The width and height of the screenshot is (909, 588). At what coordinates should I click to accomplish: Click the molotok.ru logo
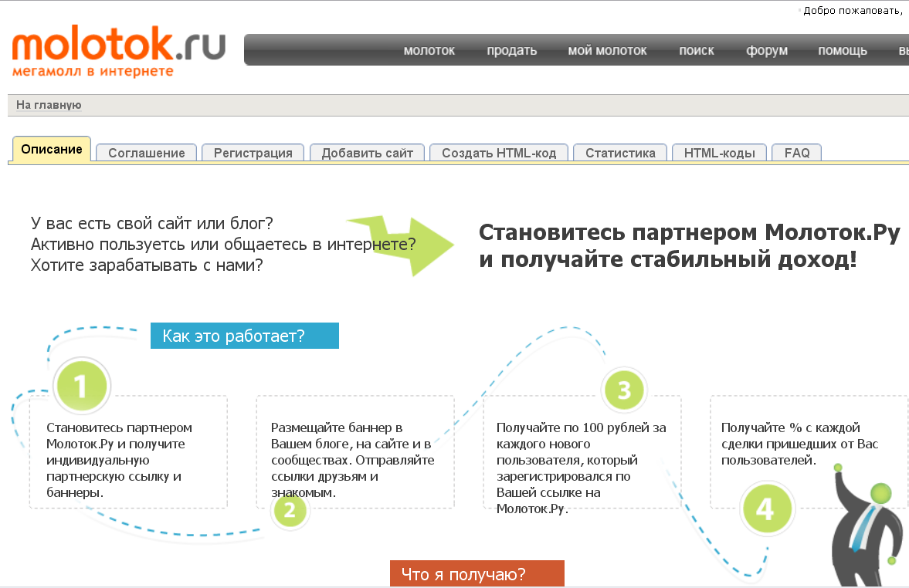119,50
